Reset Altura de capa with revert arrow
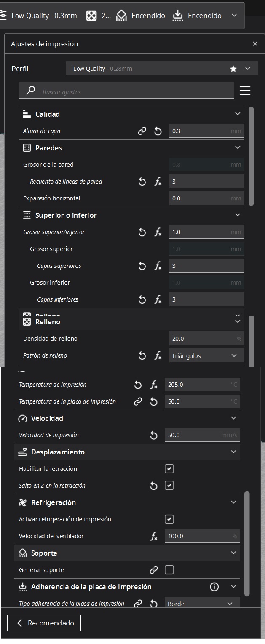The image size is (265, 644). coord(158,131)
